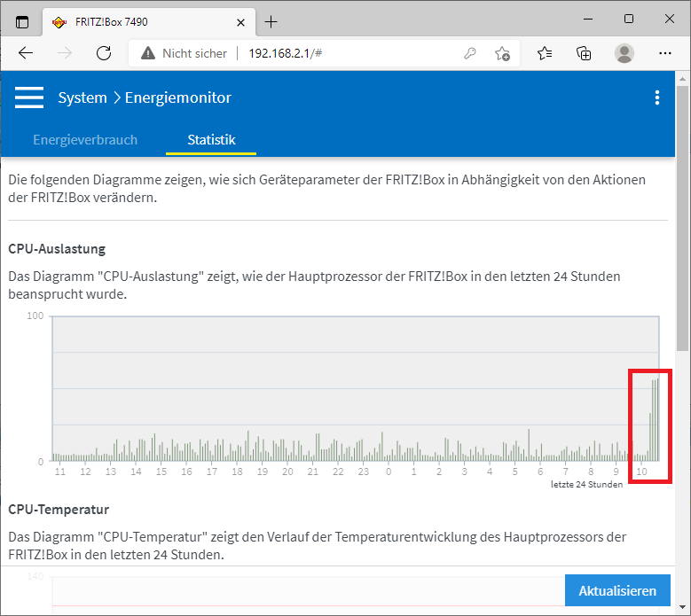Click the saved passwords key icon
Screen dimensions: 691x616
tap(470, 53)
